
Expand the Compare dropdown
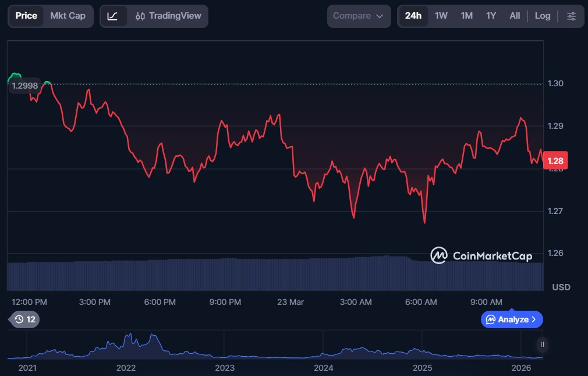(x=358, y=16)
